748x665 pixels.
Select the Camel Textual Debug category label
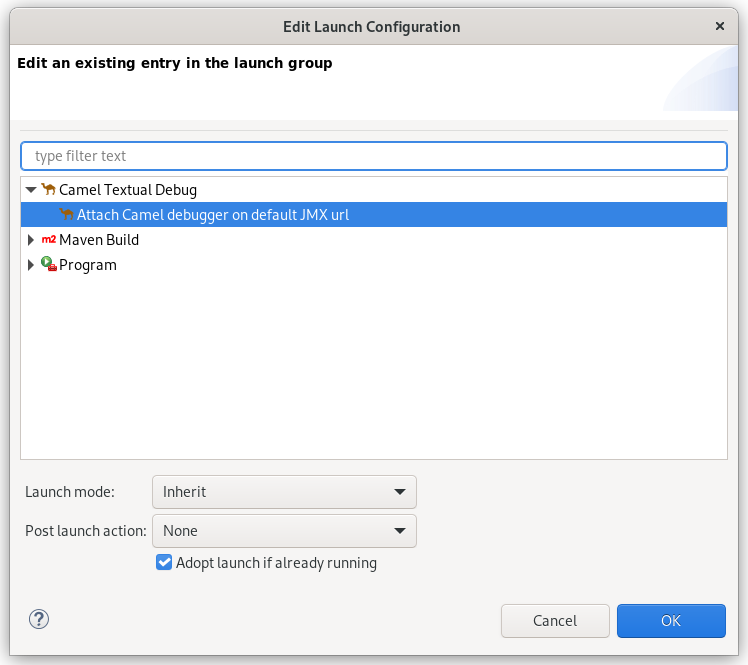point(128,189)
